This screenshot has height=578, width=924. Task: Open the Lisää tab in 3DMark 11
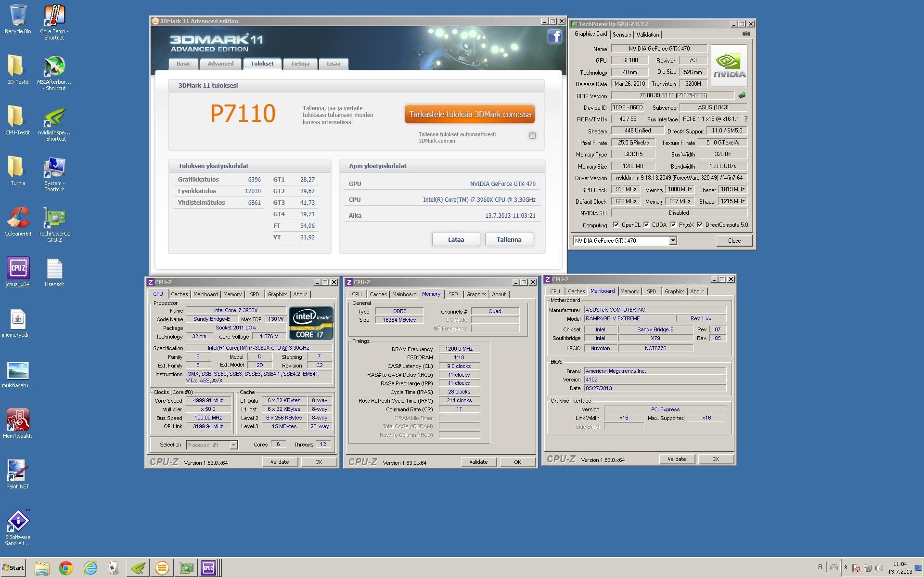tap(334, 64)
